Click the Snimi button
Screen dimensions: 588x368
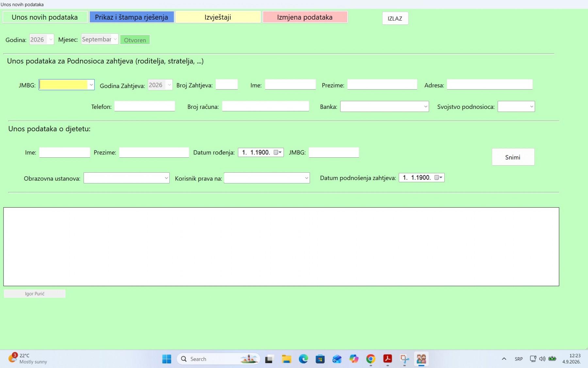[513, 157]
